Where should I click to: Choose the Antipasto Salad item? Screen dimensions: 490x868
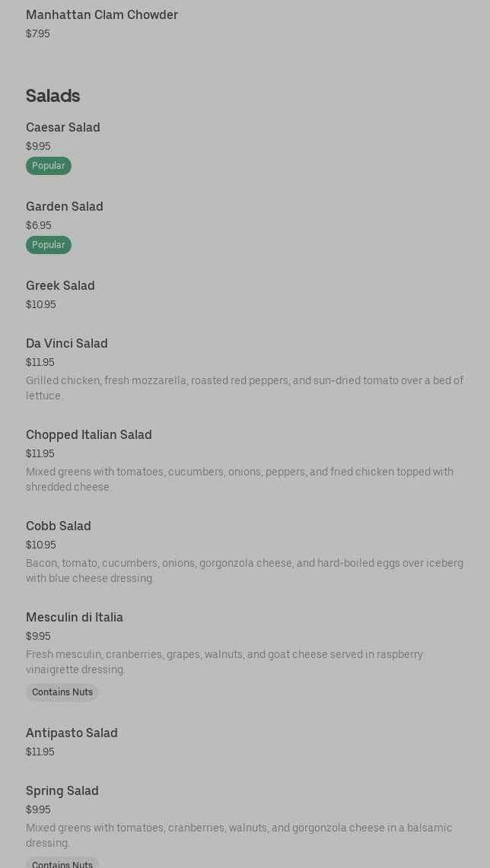click(72, 733)
